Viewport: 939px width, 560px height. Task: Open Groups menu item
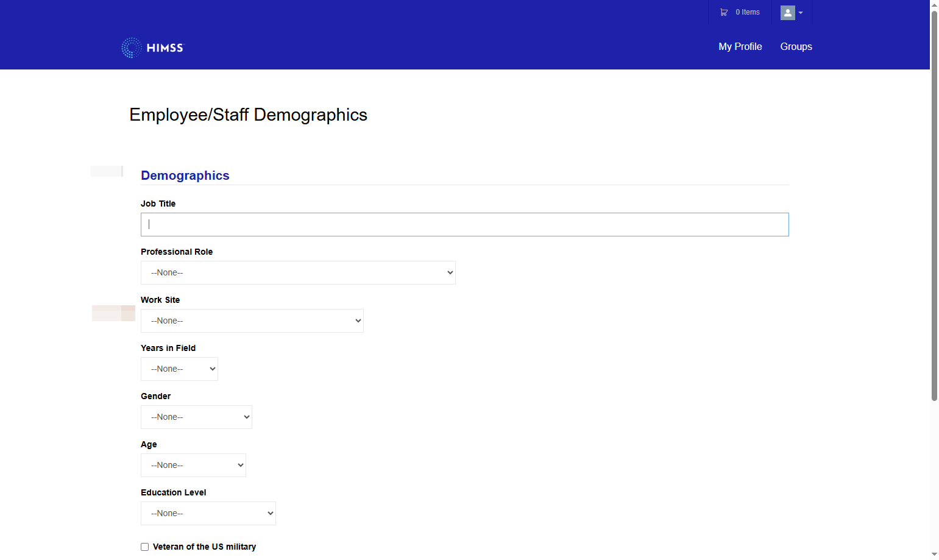click(796, 46)
